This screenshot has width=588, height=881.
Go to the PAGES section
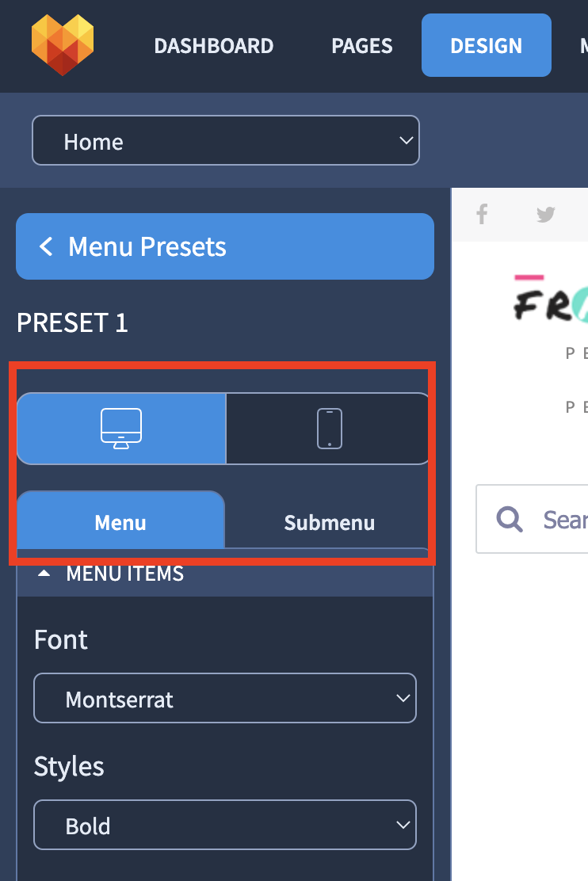click(362, 45)
